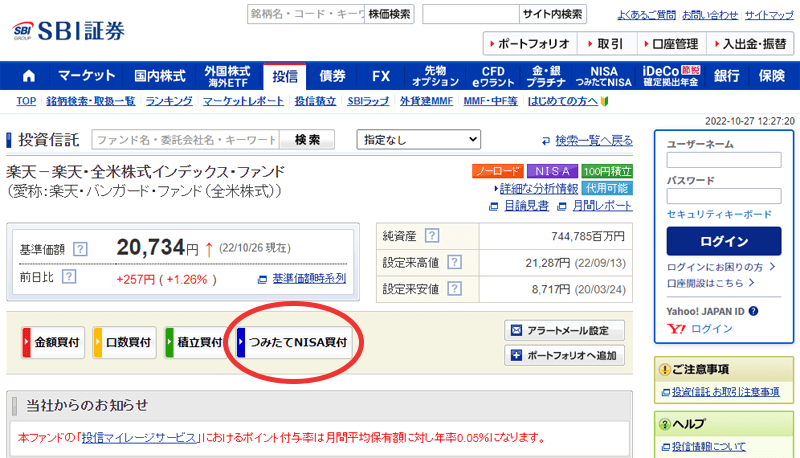The image size is (800, 458).
Task: Open help icon next to 基準価額
Action: click(80, 249)
